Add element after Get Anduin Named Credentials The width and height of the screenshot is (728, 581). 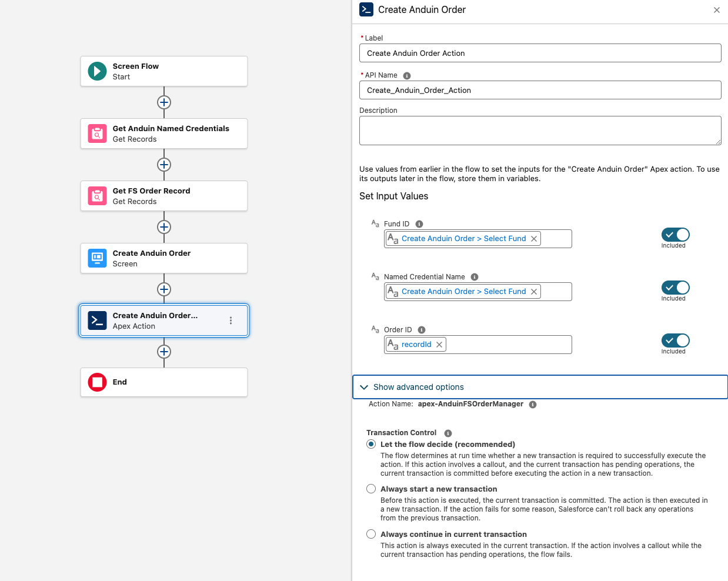point(164,165)
